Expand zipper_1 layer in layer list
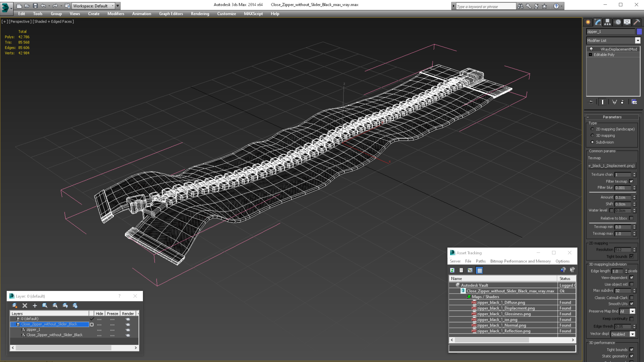Viewport: 644px width, 362px height. pyautogui.click(x=18, y=329)
